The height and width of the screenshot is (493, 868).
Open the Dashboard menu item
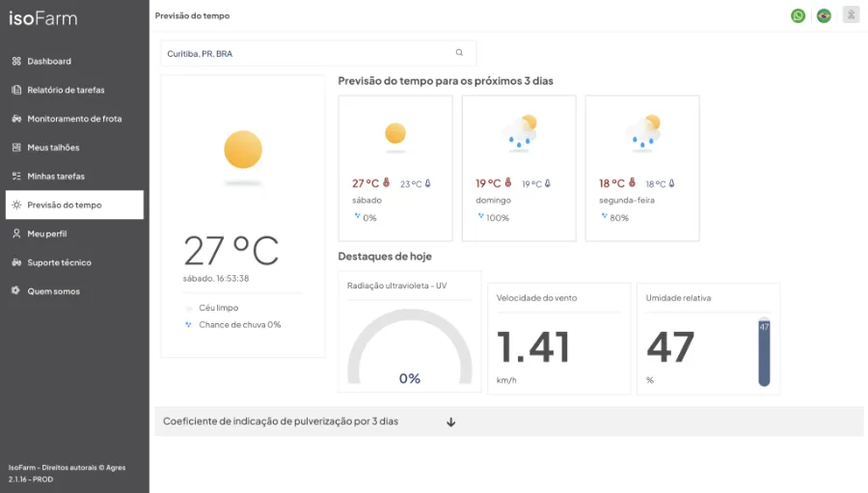(x=74, y=61)
